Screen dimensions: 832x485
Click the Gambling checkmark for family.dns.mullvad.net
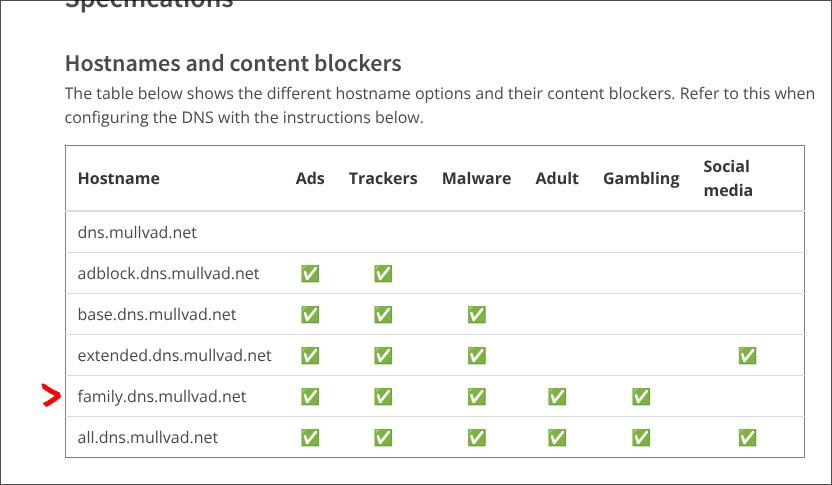pyautogui.click(x=641, y=397)
